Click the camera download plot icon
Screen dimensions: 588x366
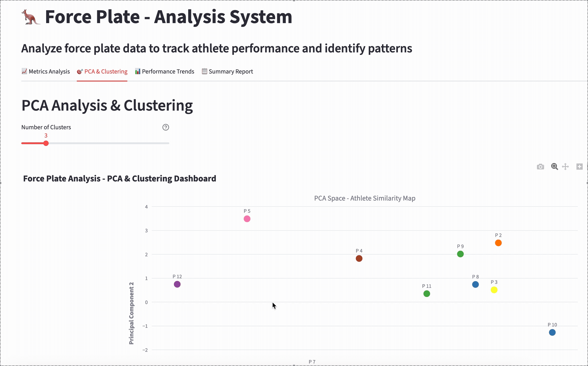540,167
